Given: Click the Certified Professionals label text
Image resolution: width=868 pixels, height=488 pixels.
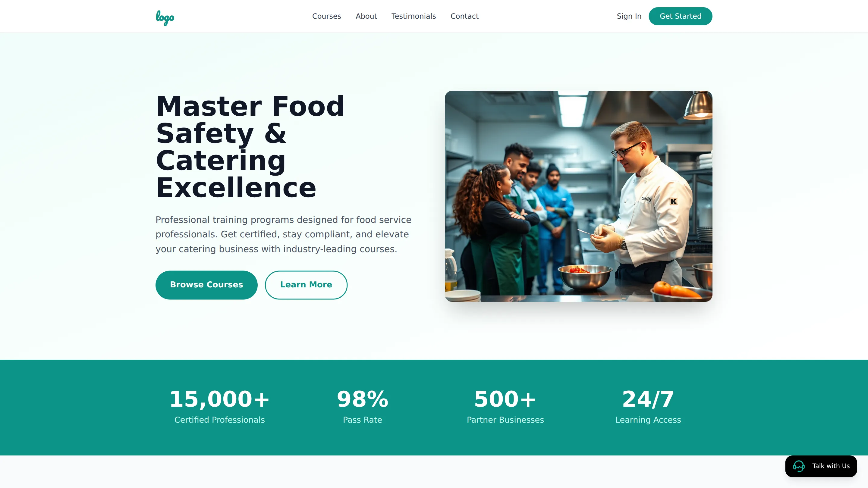Looking at the screenshot, I should 220,420.
